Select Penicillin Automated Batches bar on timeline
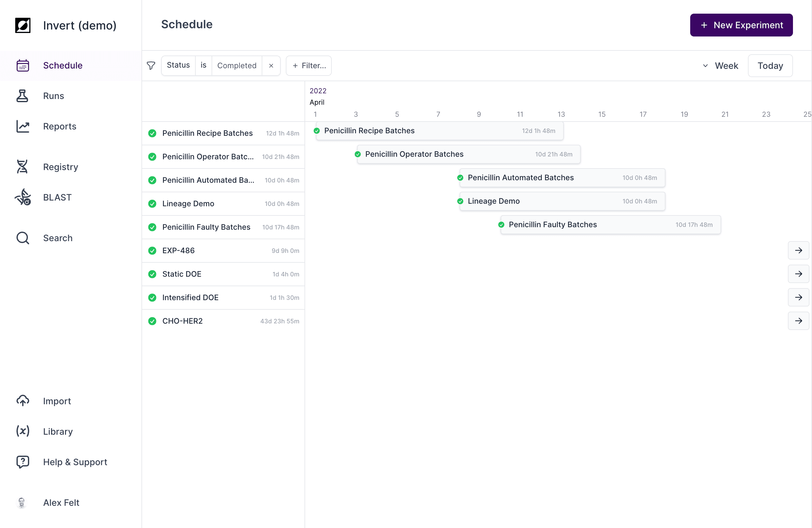Viewport: 812px width, 528px height. click(x=562, y=178)
